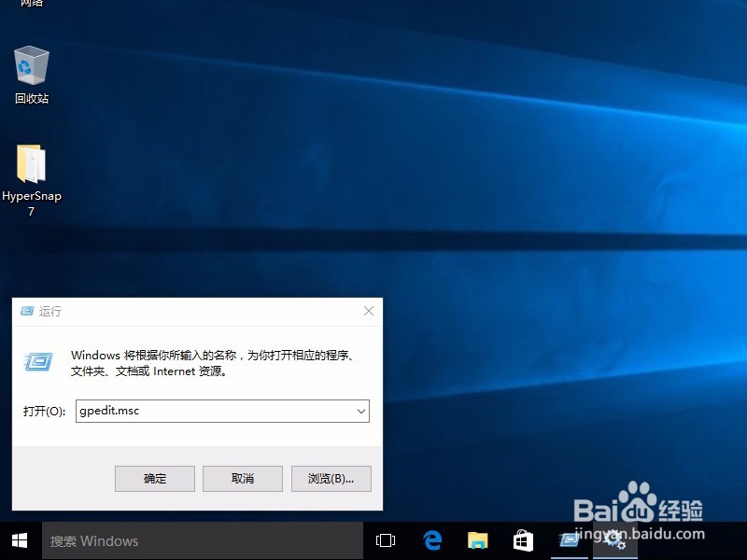Click the gears taskbar icon
Screen dimensions: 747x560
(x=614, y=540)
